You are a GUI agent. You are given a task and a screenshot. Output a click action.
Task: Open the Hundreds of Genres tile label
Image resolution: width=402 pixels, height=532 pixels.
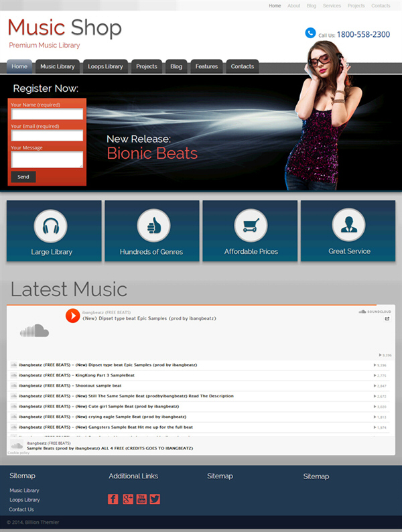(151, 252)
